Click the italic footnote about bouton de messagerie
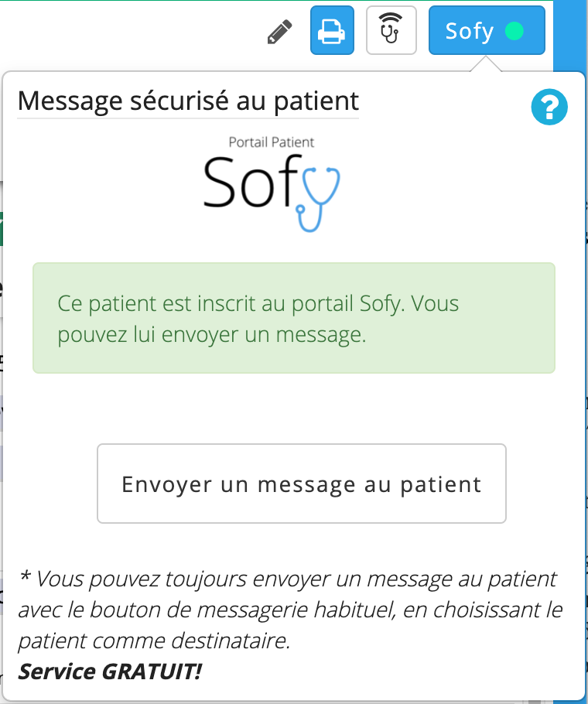Image resolution: width=588 pixels, height=704 pixels. (290, 610)
